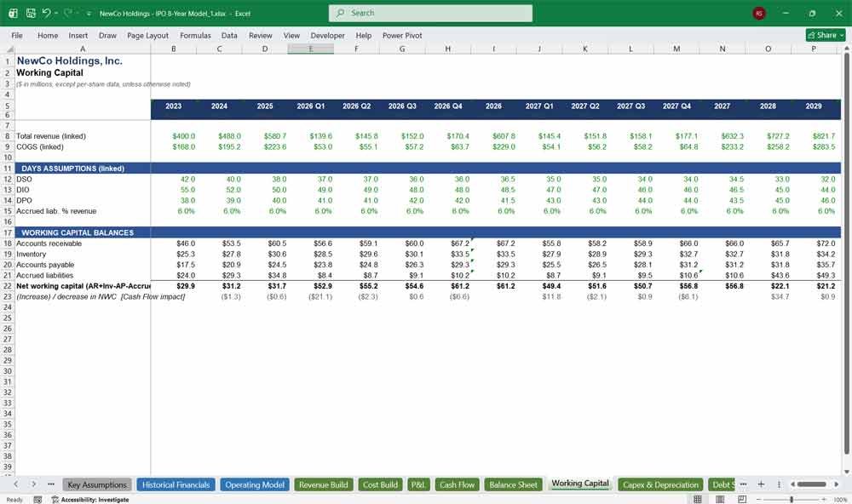This screenshot has height=504, width=852.
Task: Open the Insert ribbon tab
Action: coord(78,35)
